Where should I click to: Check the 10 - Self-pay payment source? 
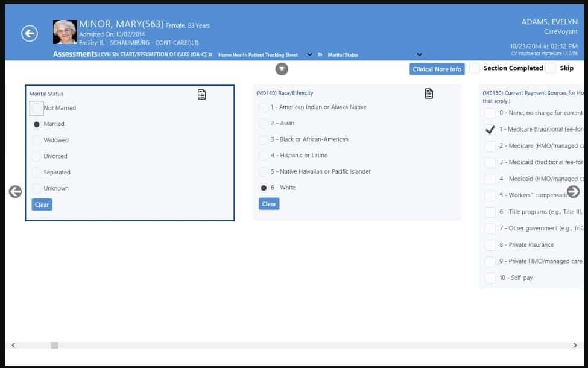[x=490, y=278]
